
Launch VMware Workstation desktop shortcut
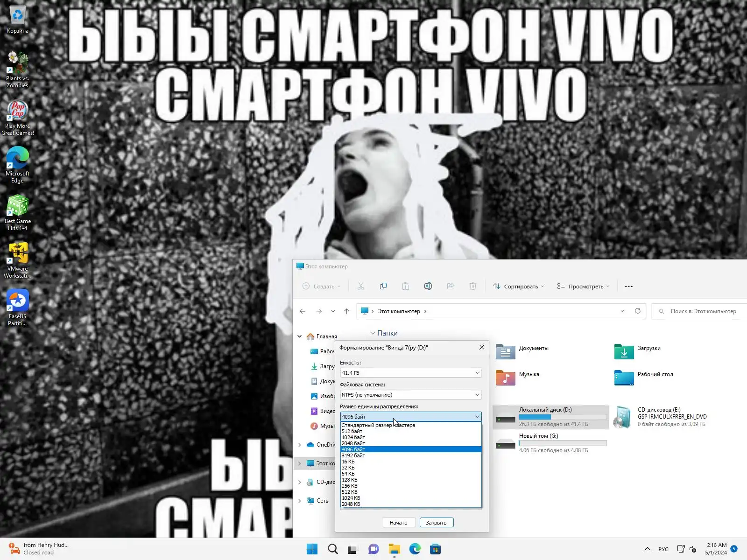click(x=17, y=260)
